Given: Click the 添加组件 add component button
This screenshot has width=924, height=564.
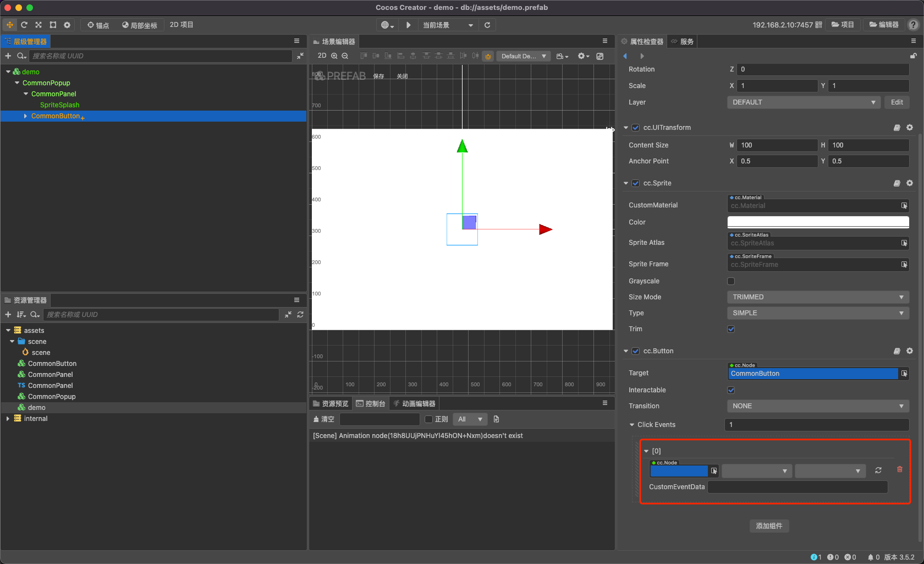Looking at the screenshot, I should (x=769, y=526).
